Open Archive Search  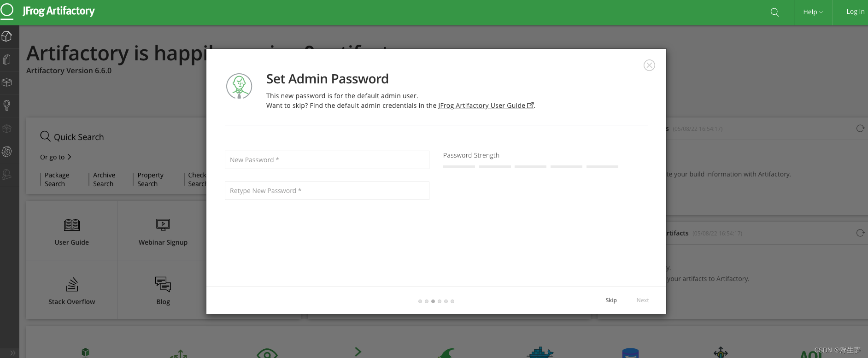(104, 179)
